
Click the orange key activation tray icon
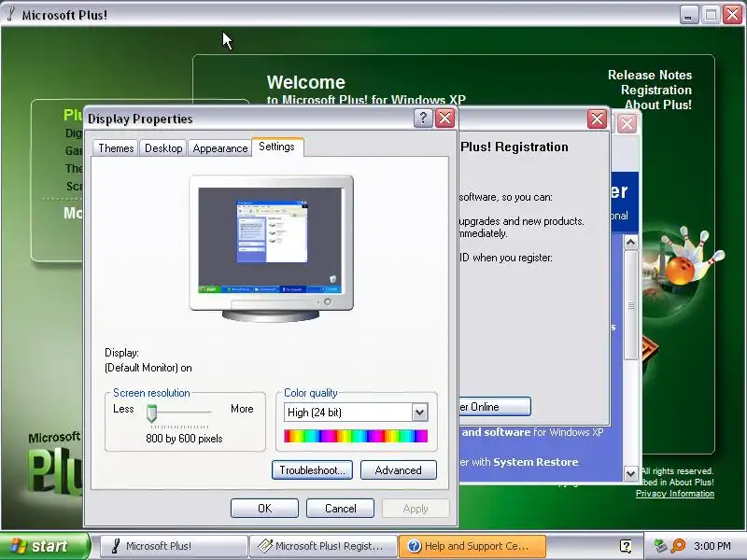(x=678, y=546)
